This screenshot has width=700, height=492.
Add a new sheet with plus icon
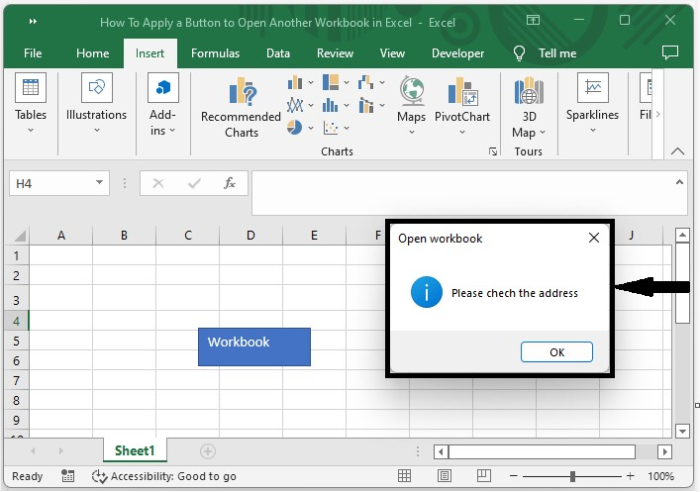pos(208,451)
